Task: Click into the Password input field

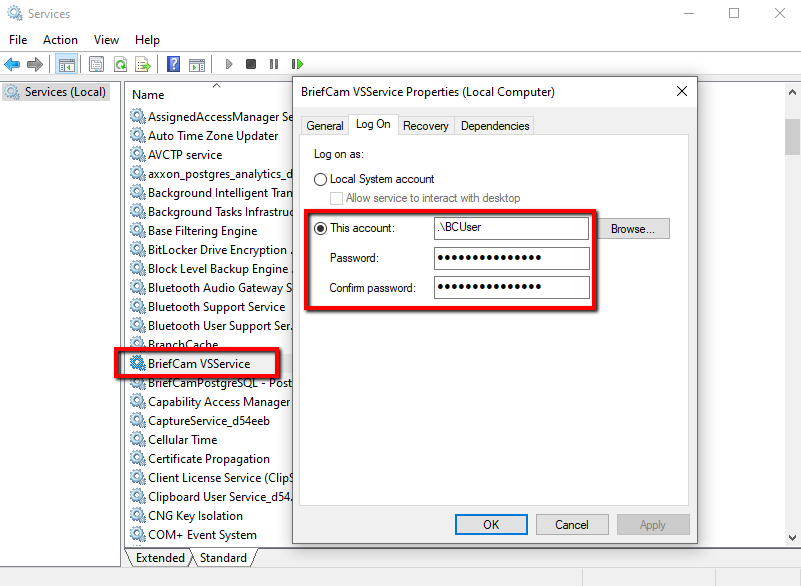Action: coord(512,258)
